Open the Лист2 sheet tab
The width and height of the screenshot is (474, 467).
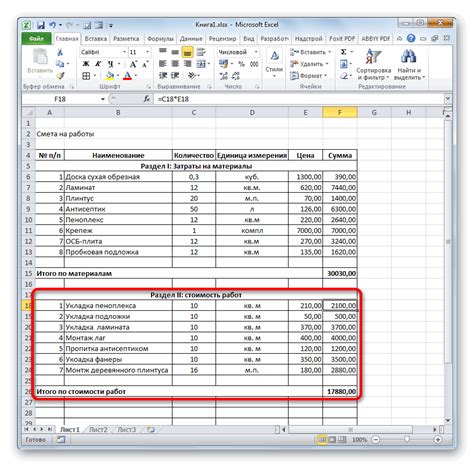(98, 430)
